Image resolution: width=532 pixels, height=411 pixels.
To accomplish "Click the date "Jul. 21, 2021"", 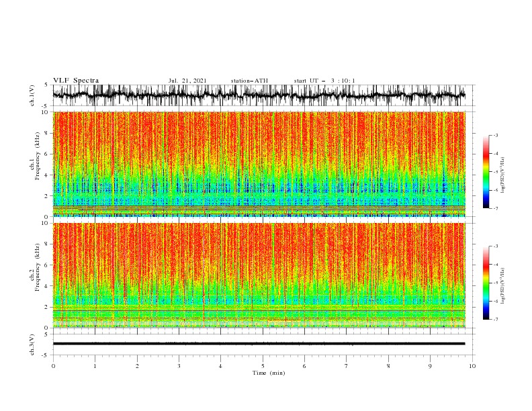I will pos(187,81).
